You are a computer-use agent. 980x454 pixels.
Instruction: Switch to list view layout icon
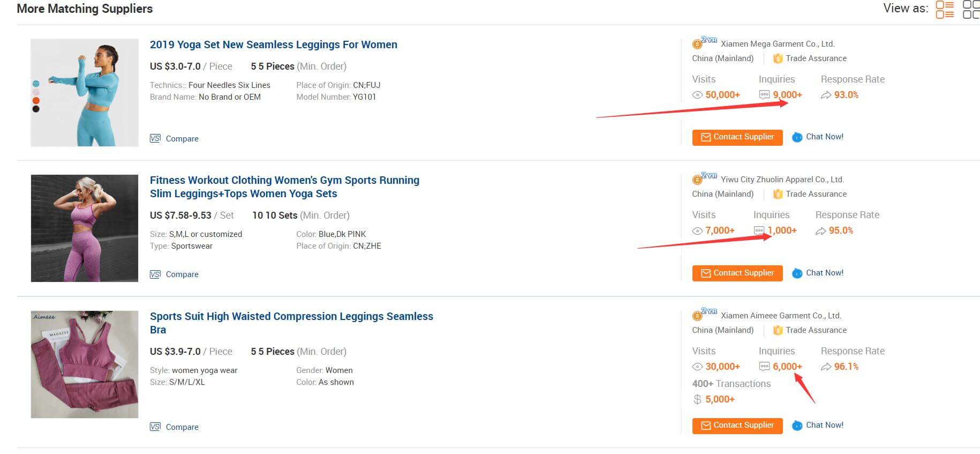tap(945, 10)
